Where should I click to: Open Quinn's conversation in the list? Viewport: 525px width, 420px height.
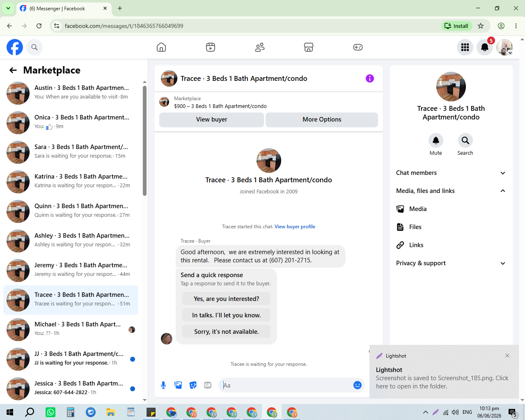point(71,211)
